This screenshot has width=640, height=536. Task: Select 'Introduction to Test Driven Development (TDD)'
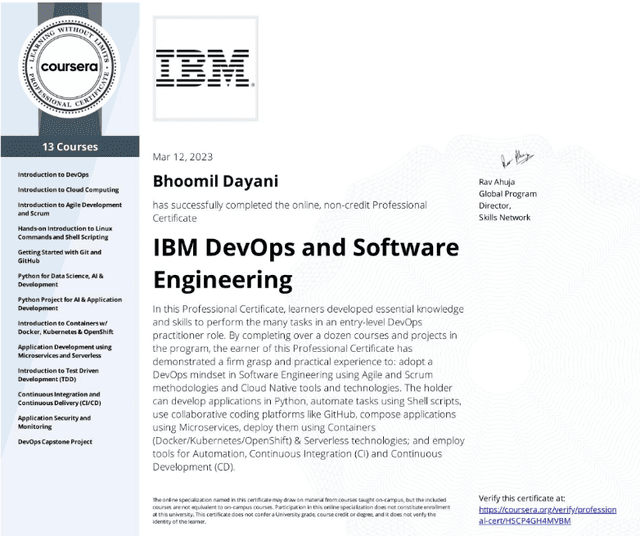click(58, 375)
